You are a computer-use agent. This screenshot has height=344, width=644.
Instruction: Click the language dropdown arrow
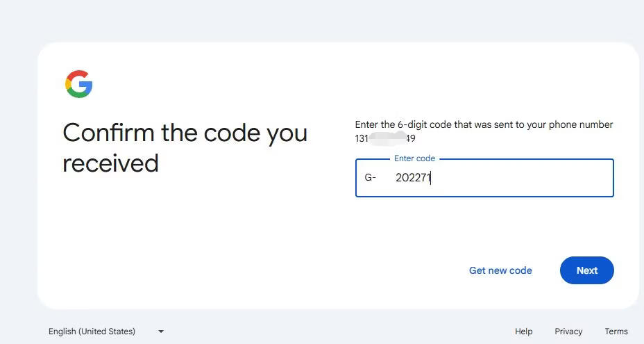point(161,331)
